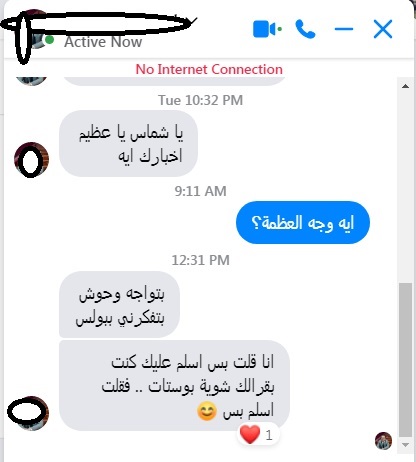The width and height of the screenshot is (416, 462).
Task: Start a voice call with phone icon
Action: pyautogui.click(x=305, y=29)
